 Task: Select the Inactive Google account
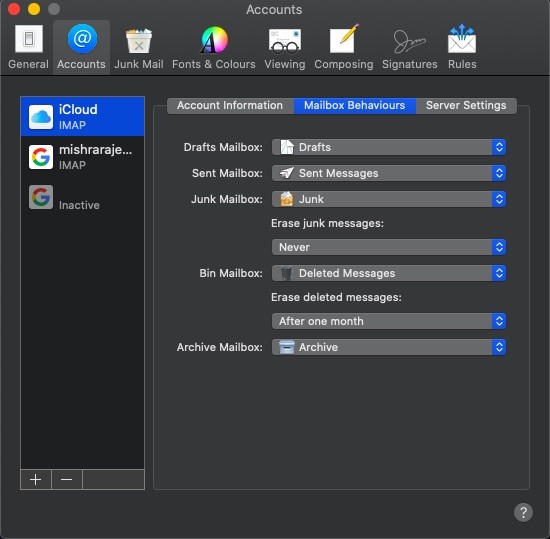pyautogui.click(x=82, y=197)
